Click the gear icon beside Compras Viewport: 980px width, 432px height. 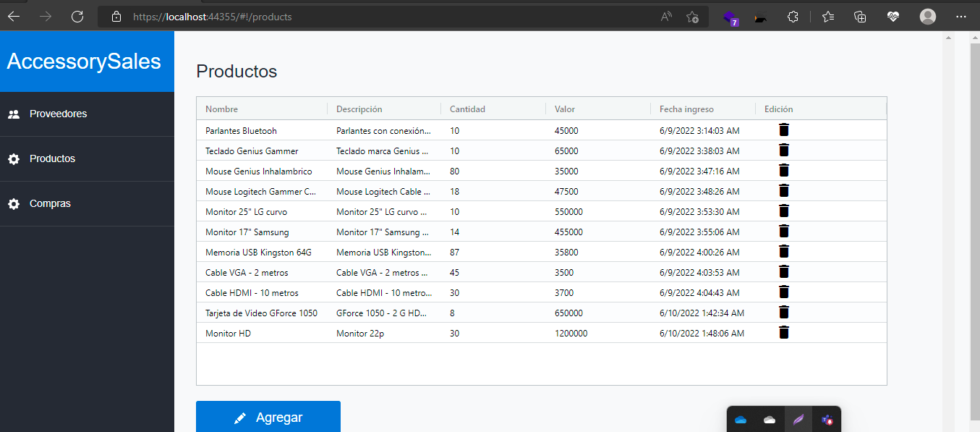pyautogui.click(x=13, y=203)
